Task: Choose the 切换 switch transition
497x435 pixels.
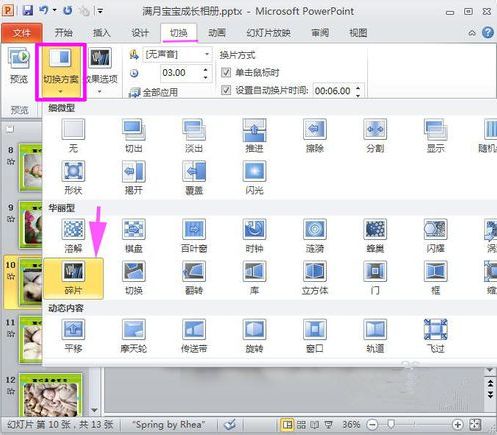Action: (134, 278)
